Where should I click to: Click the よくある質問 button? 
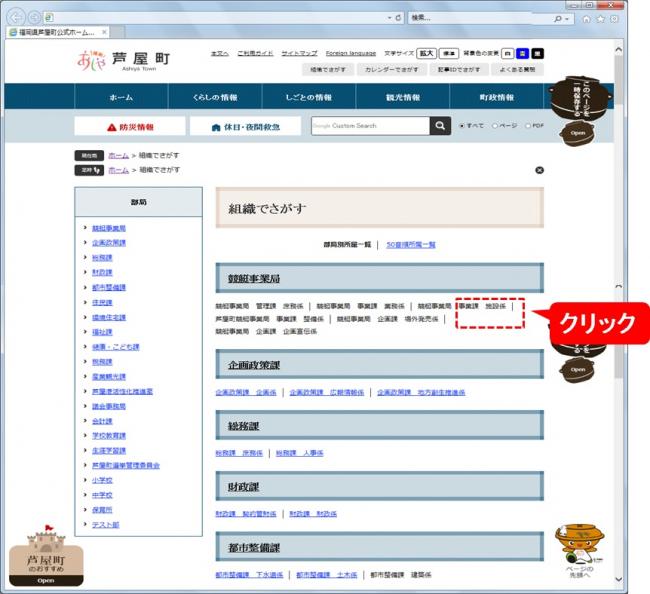pyautogui.click(x=517, y=69)
